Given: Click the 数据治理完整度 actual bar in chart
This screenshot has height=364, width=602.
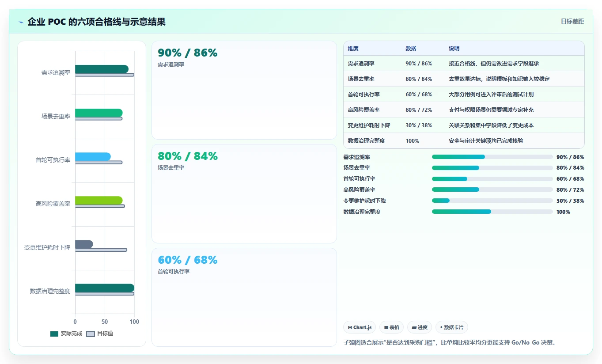Looking at the screenshot, I should point(105,288).
